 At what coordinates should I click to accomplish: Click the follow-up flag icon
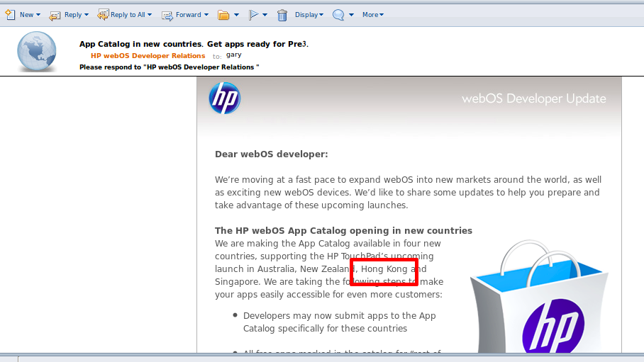[253, 15]
